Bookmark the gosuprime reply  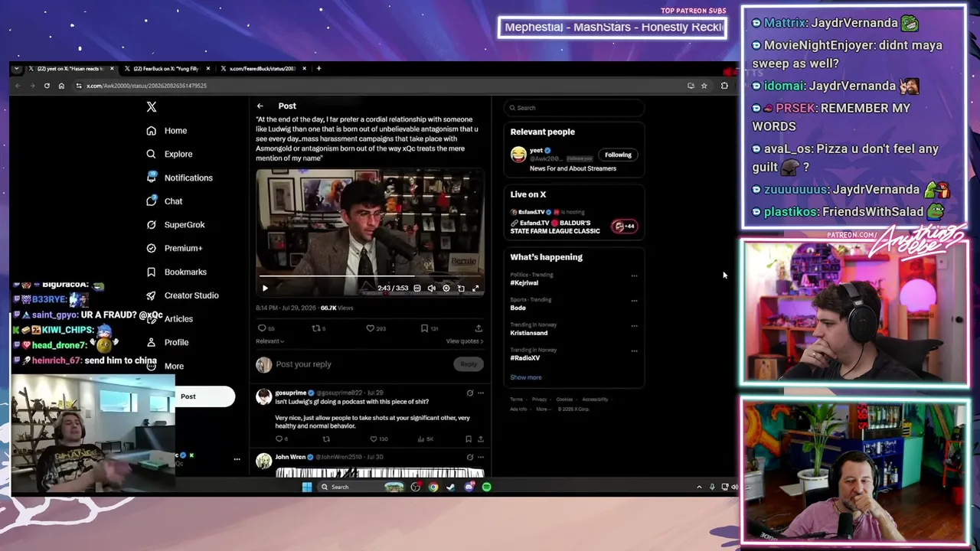tap(469, 439)
